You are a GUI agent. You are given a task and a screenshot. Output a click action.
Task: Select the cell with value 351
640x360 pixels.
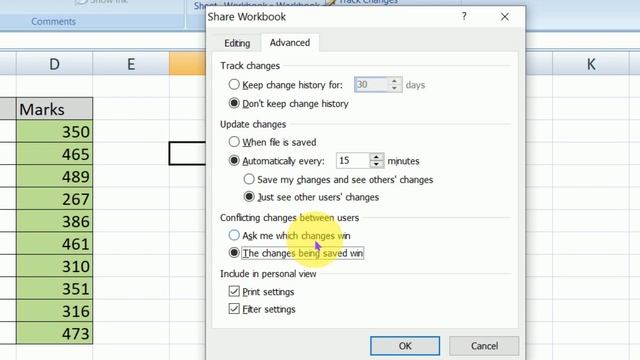point(54,289)
